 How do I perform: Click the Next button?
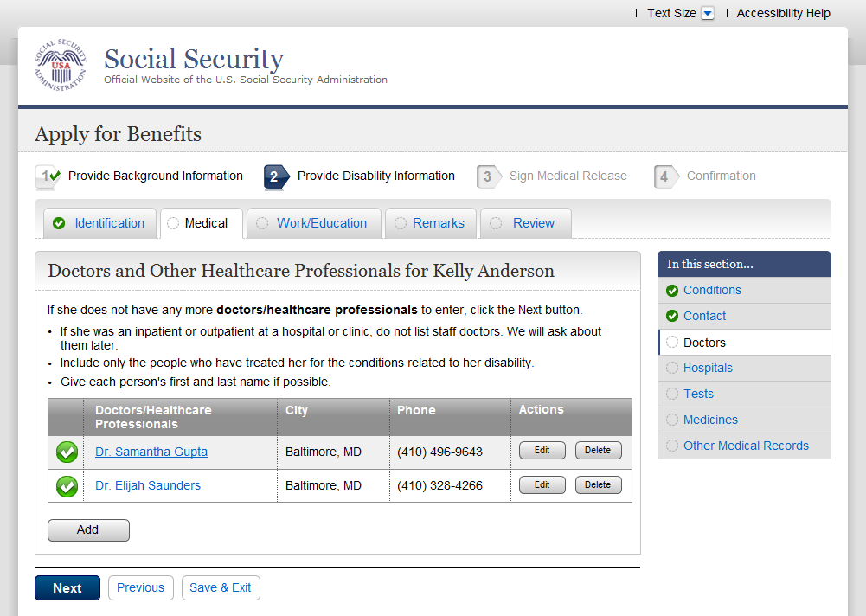click(67, 588)
